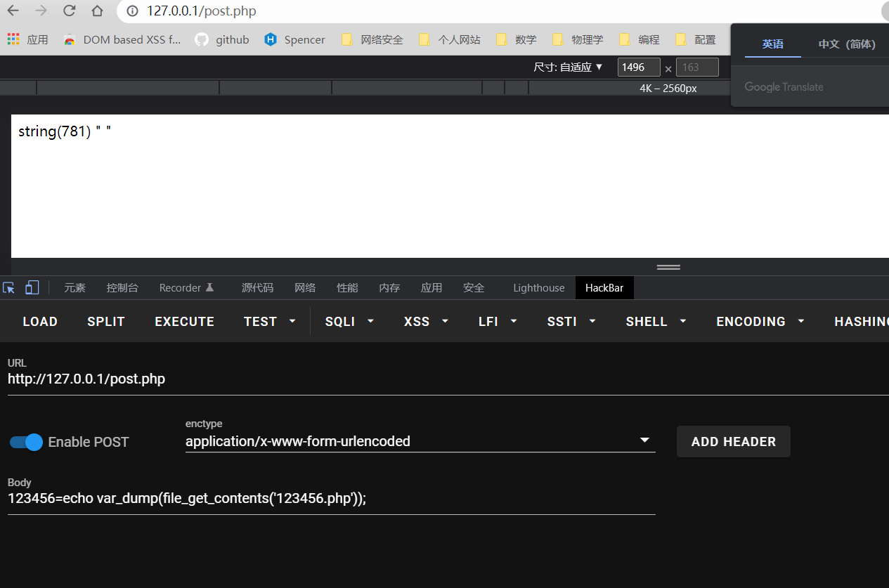
Task: Click the POST Body input field
Action: coord(331,499)
